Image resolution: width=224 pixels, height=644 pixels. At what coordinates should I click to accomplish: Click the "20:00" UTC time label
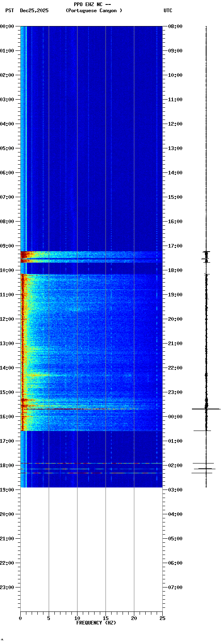coord(175,319)
